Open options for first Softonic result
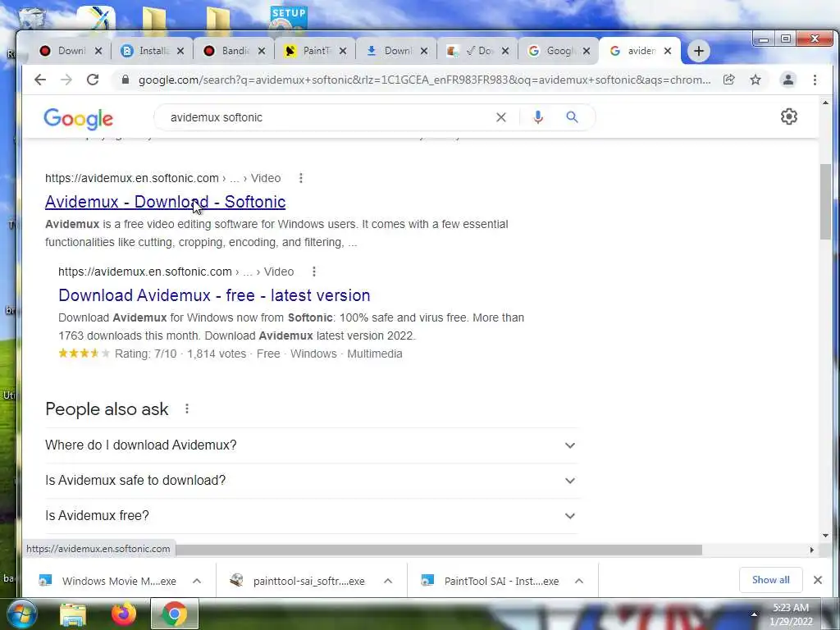This screenshot has height=630, width=840. pos(300,178)
